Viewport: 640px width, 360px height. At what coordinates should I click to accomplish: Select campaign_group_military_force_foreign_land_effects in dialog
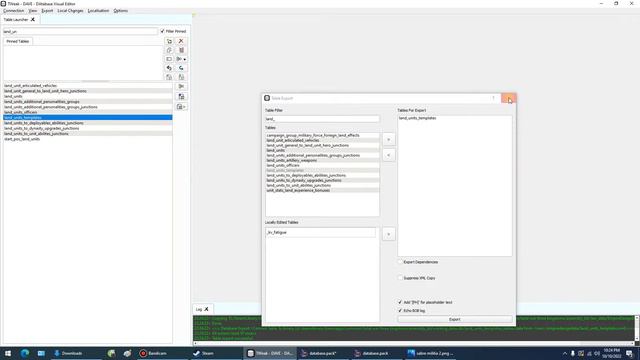(x=322, y=135)
